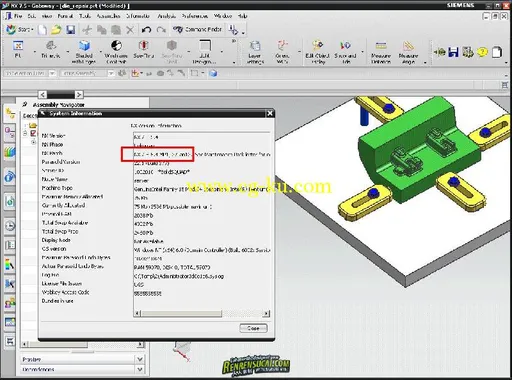Expand the Preview panel chevron
Screen dimensions: 512x380
click(x=140, y=359)
